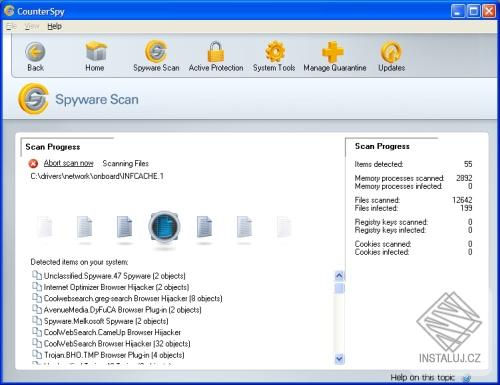Screen dimensions: 500x385
Task: Click detected items list down arrow
Action: click(339, 359)
